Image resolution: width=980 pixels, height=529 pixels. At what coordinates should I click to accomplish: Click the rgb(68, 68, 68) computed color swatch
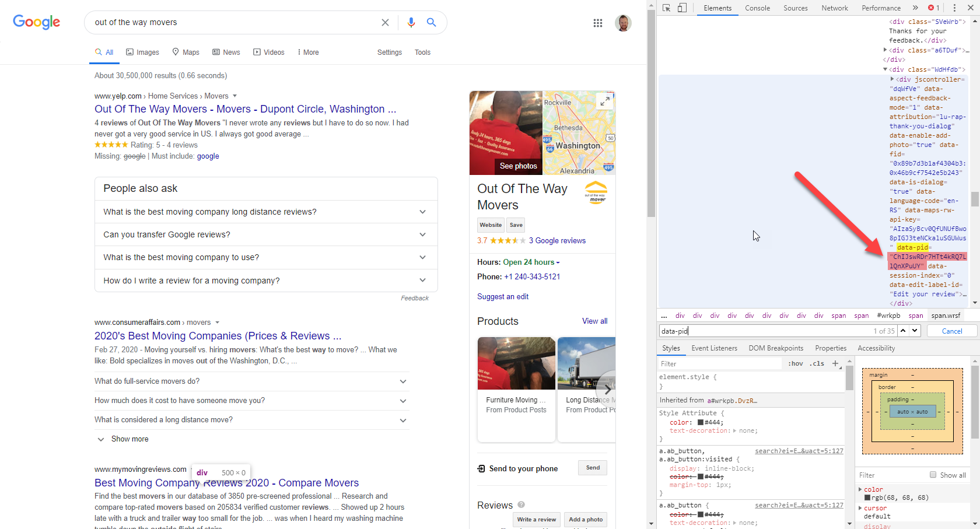click(867, 498)
